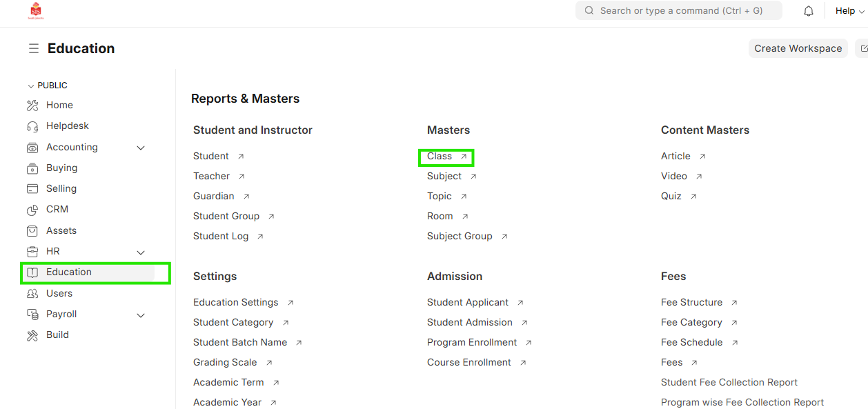This screenshot has width=868, height=409.
Task: Expand the HR sidebar chevron
Action: (141, 252)
